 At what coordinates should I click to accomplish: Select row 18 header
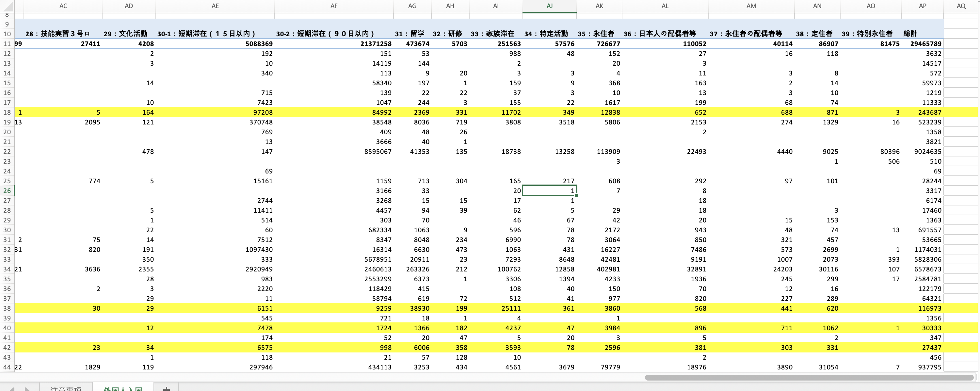(7, 112)
